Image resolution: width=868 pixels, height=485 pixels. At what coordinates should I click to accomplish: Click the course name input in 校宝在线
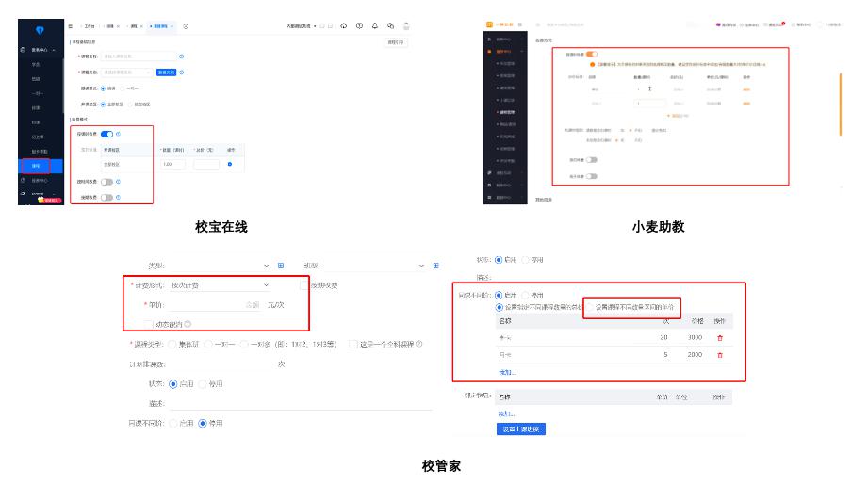click(139, 57)
